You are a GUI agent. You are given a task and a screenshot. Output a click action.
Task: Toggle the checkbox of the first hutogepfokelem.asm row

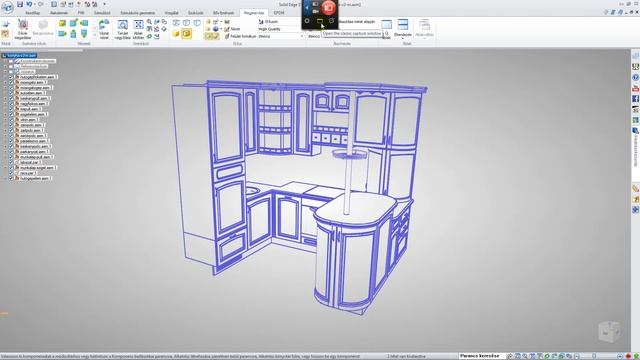[x=11, y=77]
